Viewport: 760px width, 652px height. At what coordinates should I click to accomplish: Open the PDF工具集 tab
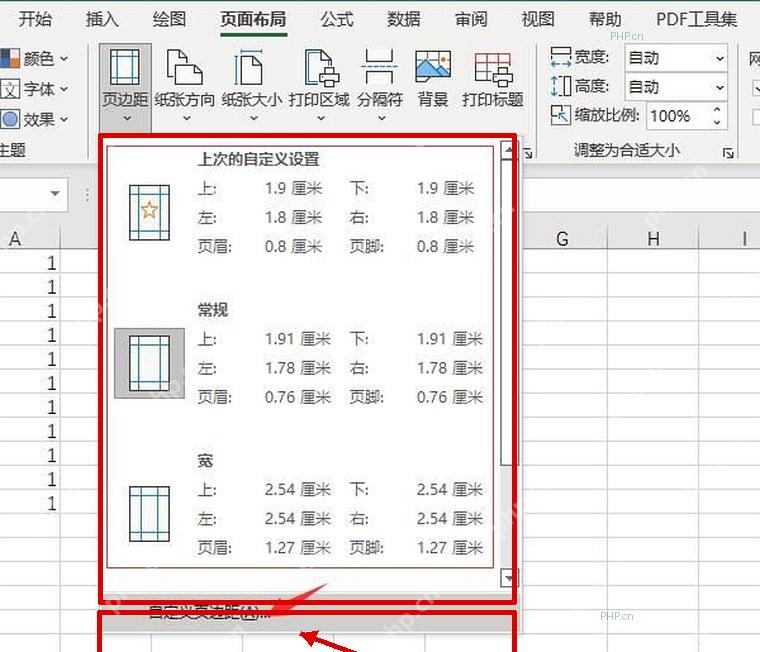tap(696, 19)
